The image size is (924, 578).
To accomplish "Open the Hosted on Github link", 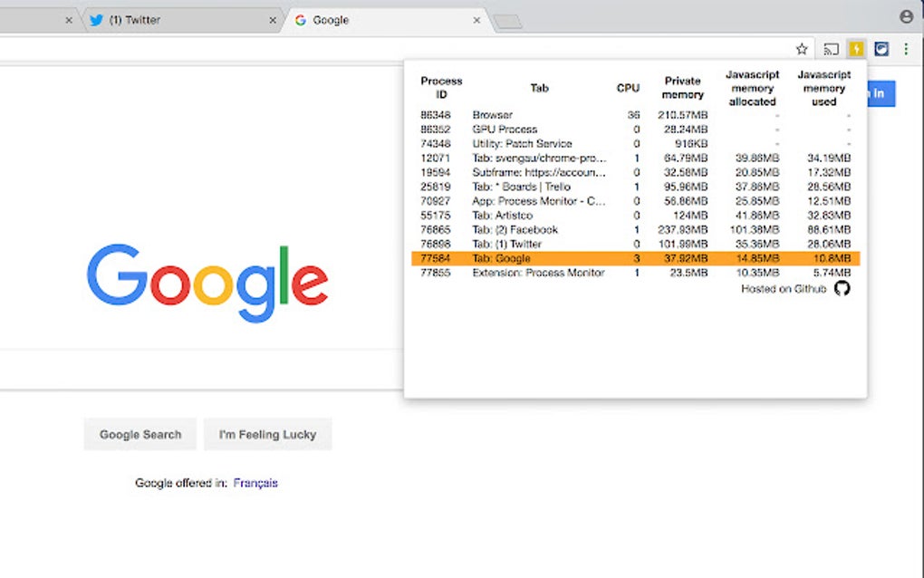I will pos(784,289).
